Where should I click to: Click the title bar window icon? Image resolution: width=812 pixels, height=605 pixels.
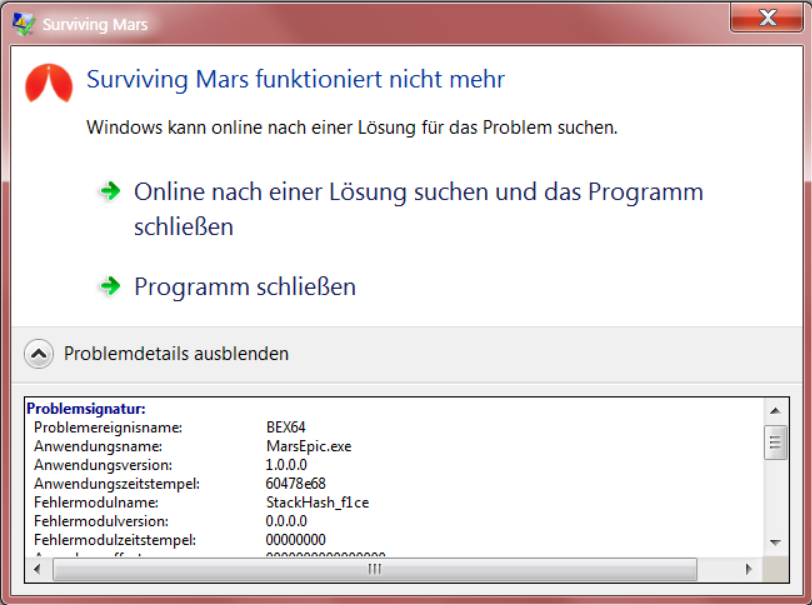pos(24,24)
